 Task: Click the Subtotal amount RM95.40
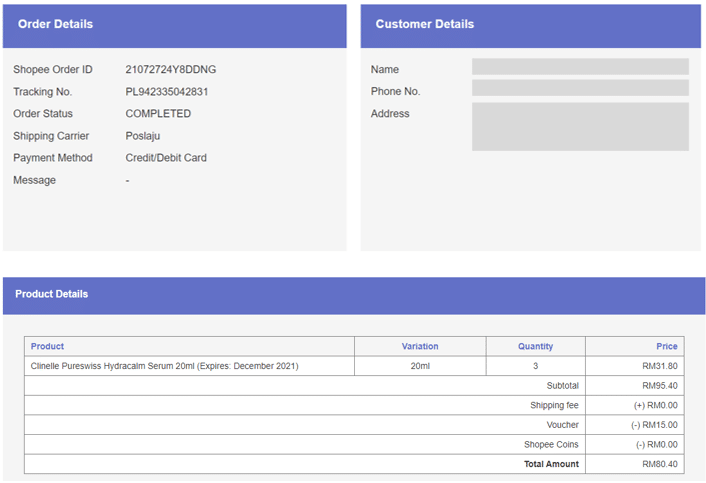click(x=659, y=385)
